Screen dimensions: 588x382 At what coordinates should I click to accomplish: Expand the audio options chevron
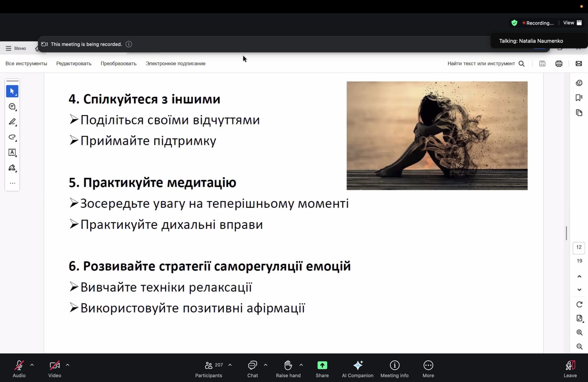tap(32, 365)
